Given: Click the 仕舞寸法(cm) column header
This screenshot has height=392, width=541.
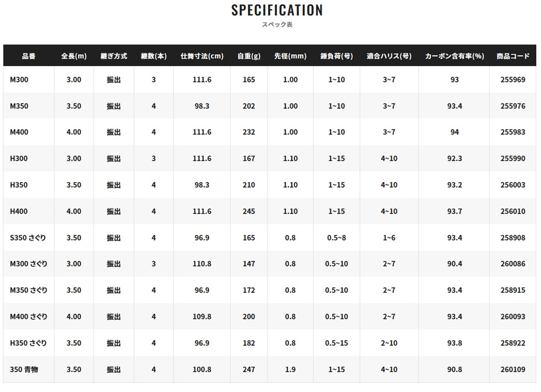Looking at the screenshot, I should click(x=202, y=56).
